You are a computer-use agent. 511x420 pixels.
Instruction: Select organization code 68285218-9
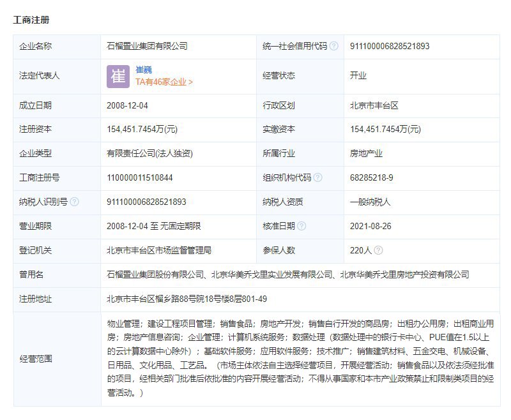372,178
